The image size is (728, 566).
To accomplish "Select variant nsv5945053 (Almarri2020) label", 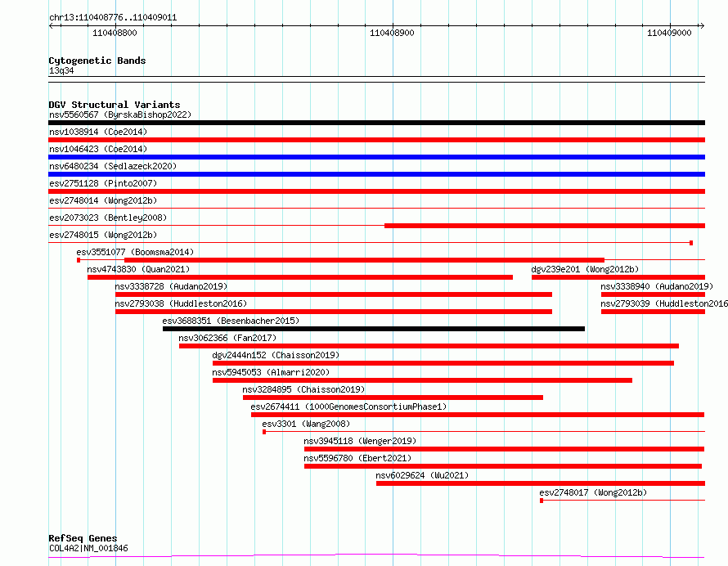I will (x=271, y=372).
